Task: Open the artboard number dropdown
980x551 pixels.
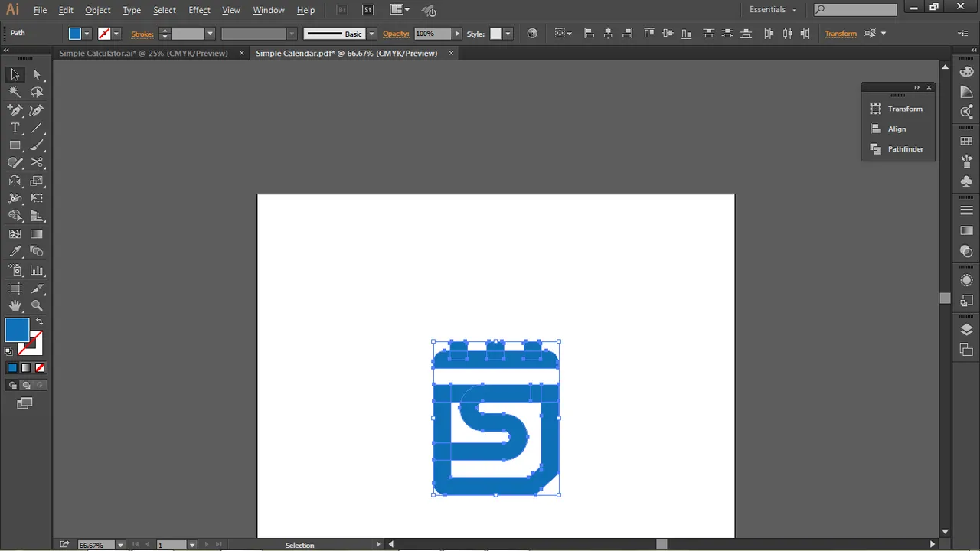Action: point(191,545)
